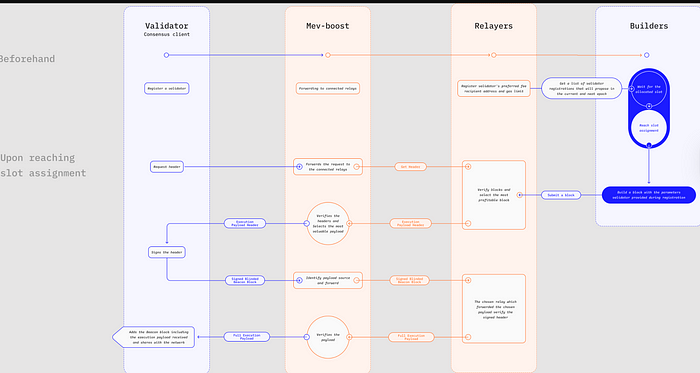Select the "Verifies the payload" circle node

[x=328, y=337]
